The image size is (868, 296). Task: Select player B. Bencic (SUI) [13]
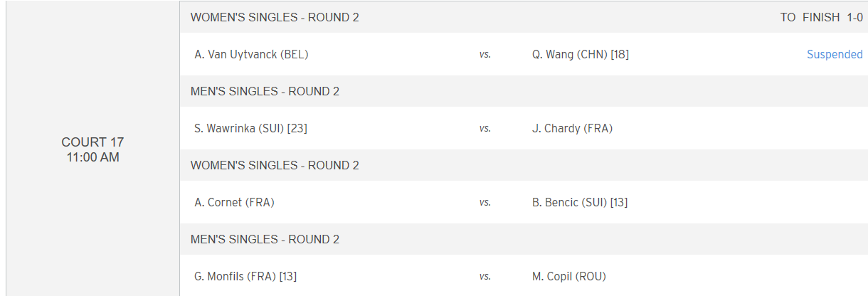580,202
